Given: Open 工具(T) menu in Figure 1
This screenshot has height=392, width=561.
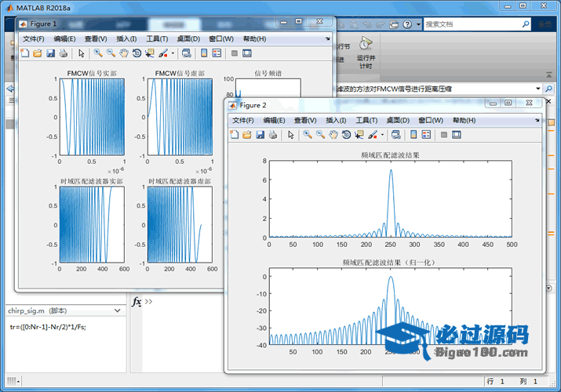Looking at the screenshot, I should 157,39.
